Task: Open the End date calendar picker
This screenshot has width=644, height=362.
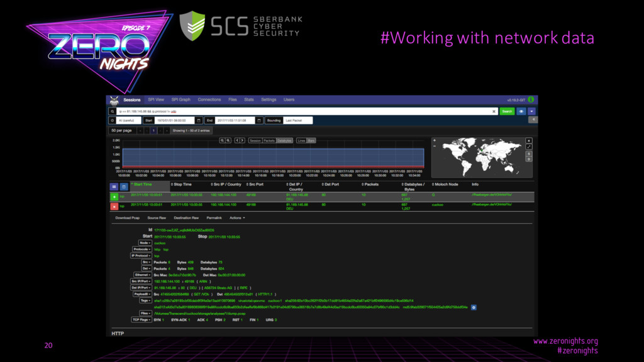Action: pyautogui.click(x=259, y=120)
